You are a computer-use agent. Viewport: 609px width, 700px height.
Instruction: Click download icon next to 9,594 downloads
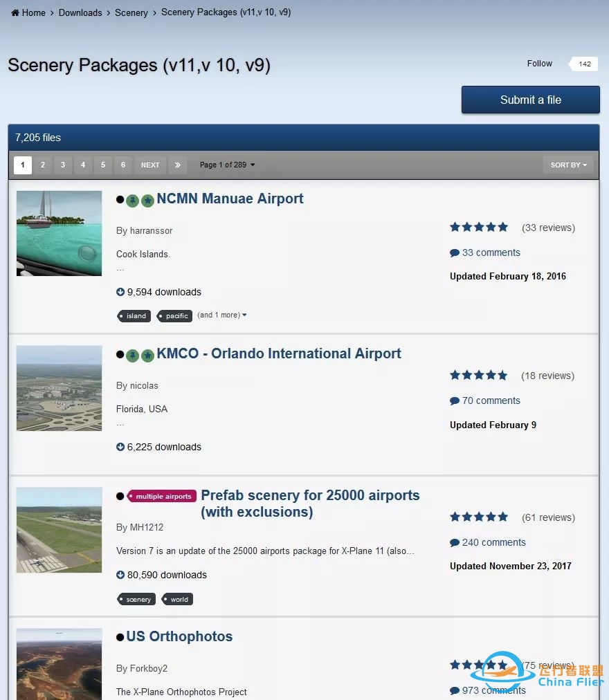[120, 293]
